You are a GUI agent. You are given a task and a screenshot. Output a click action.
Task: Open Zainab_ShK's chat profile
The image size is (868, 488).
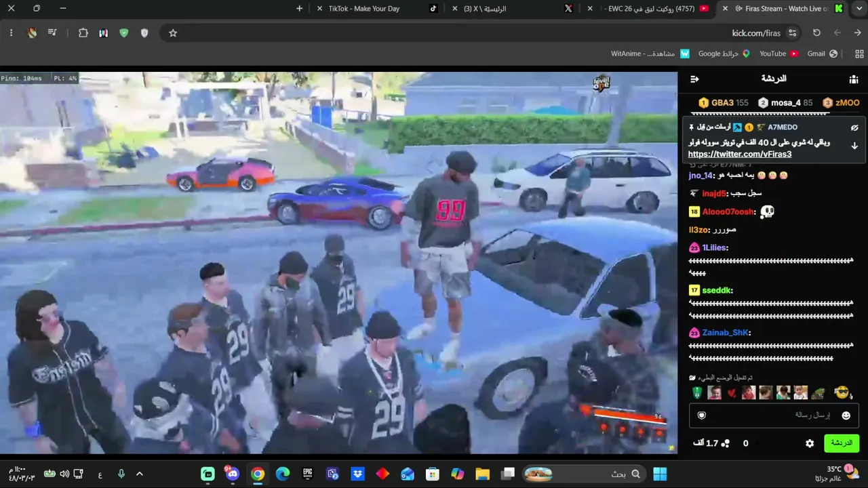point(726,333)
